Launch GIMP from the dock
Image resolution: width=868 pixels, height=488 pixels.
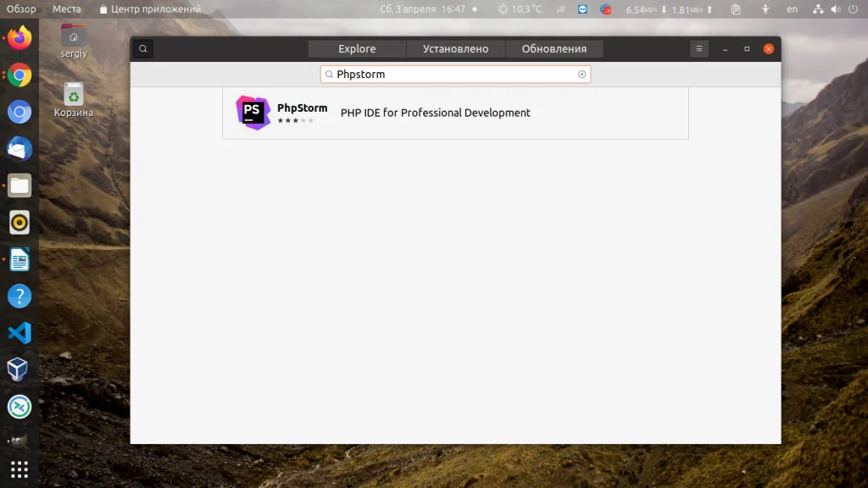(x=19, y=440)
